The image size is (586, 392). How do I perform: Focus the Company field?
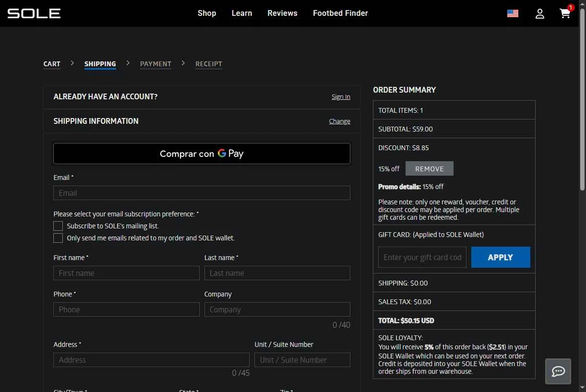point(277,309)
